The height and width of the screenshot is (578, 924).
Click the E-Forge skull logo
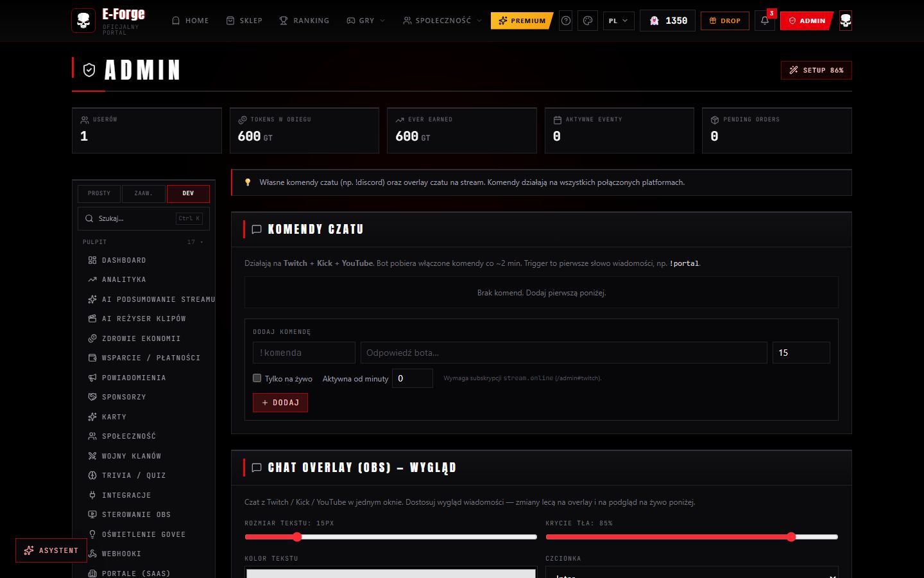[83, 21]
